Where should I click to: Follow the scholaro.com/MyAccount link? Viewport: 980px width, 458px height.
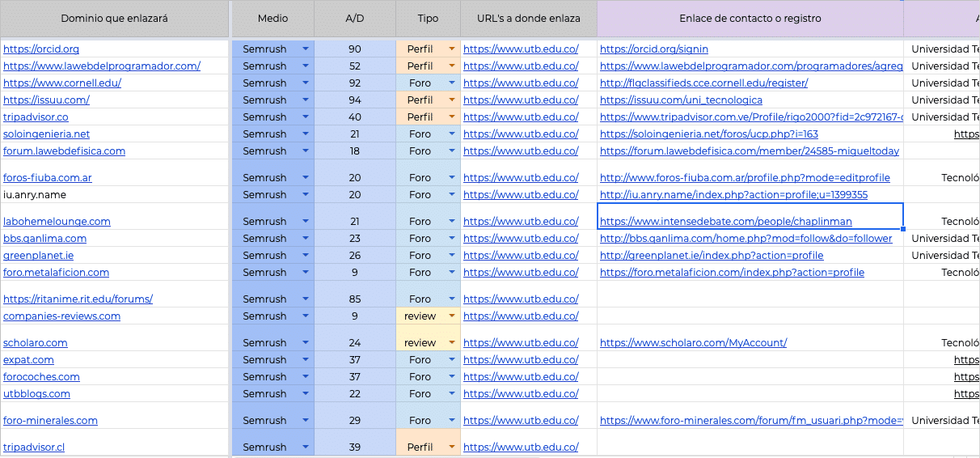tap(693, 342)
